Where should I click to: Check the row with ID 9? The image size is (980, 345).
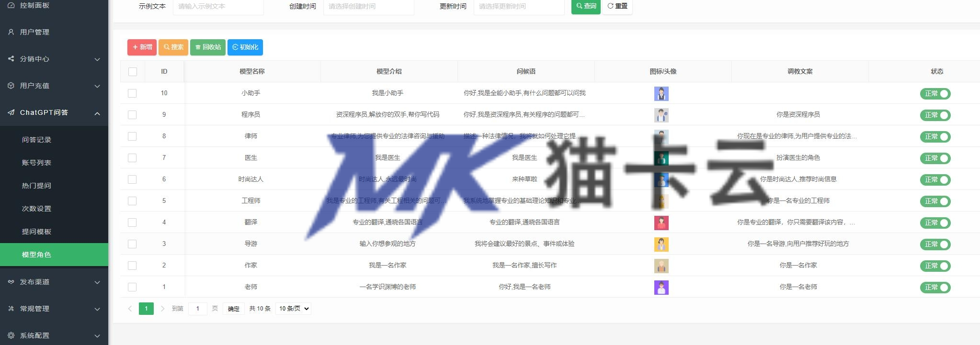coord(132,115)
